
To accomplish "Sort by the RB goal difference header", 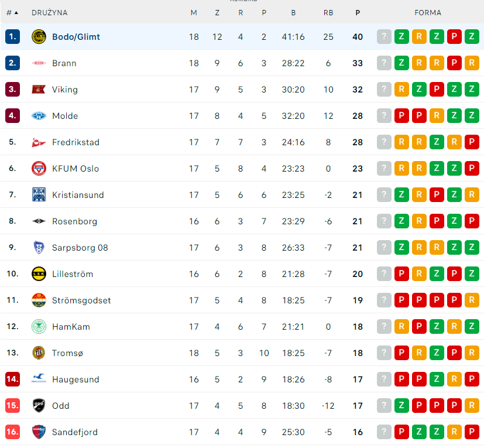I will 328,12.
